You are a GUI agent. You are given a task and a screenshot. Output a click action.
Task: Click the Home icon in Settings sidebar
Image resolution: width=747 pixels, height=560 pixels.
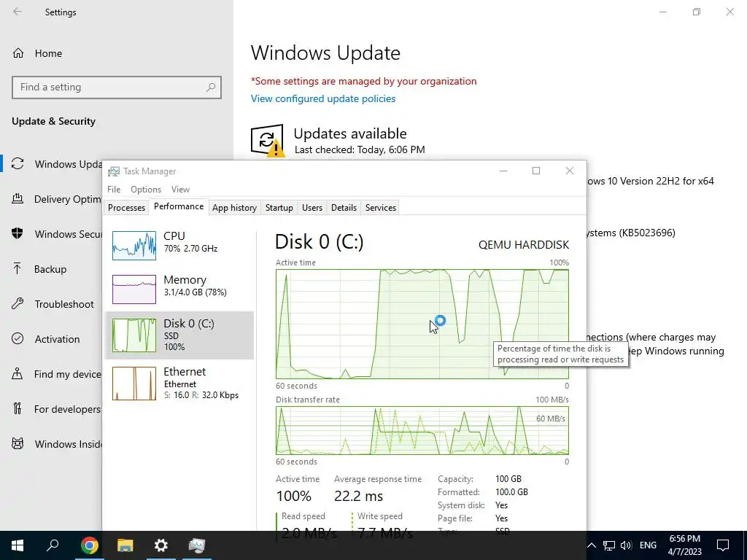coord(18,52)
